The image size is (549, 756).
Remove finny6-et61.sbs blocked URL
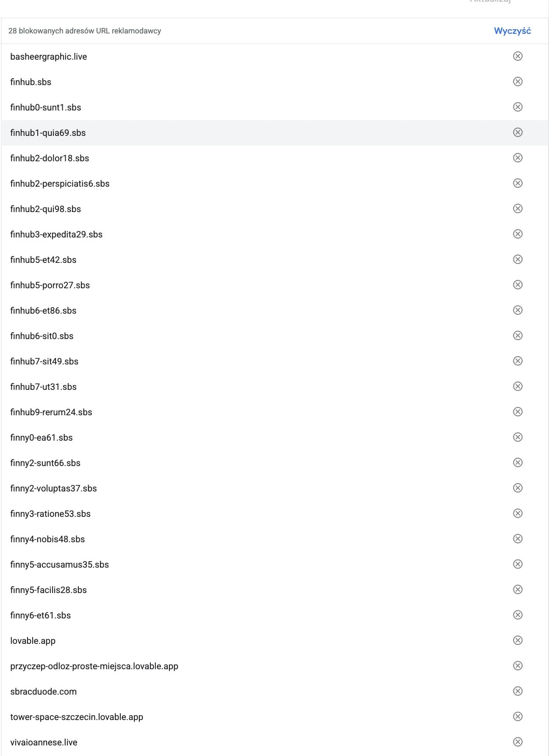pyautogui.click(x=518, y=615)
